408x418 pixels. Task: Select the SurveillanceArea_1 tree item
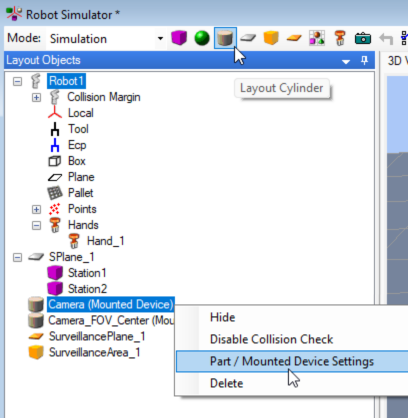(x=94, y=353)
